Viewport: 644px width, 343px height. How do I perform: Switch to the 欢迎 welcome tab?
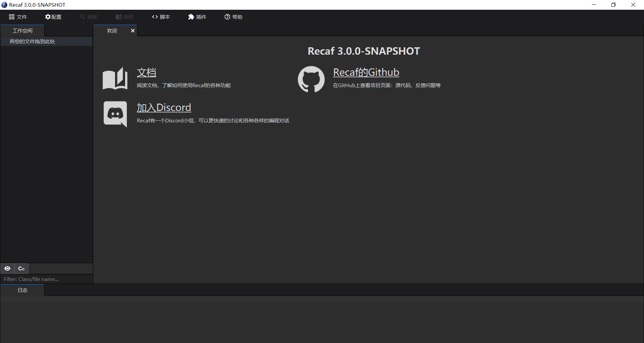[x=112, y=31]
